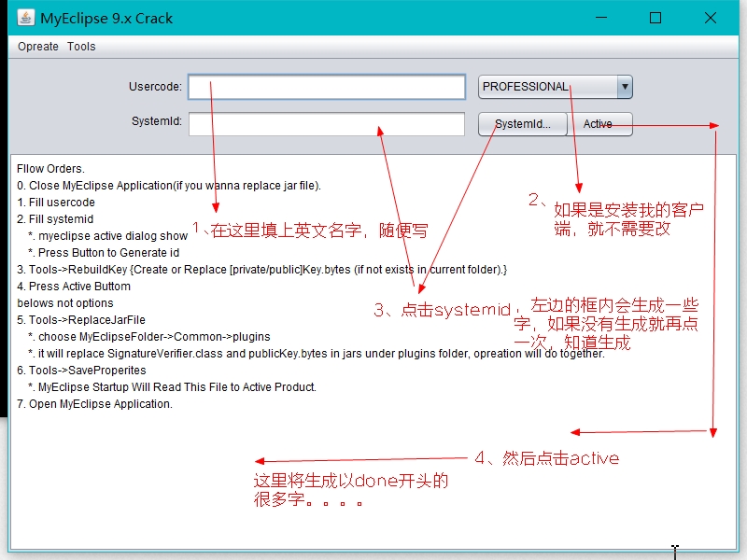Click the '7. Open MyEclipse Application.' line
The width and height of the screenshot is (747, 560).
[x=95, y=404]
